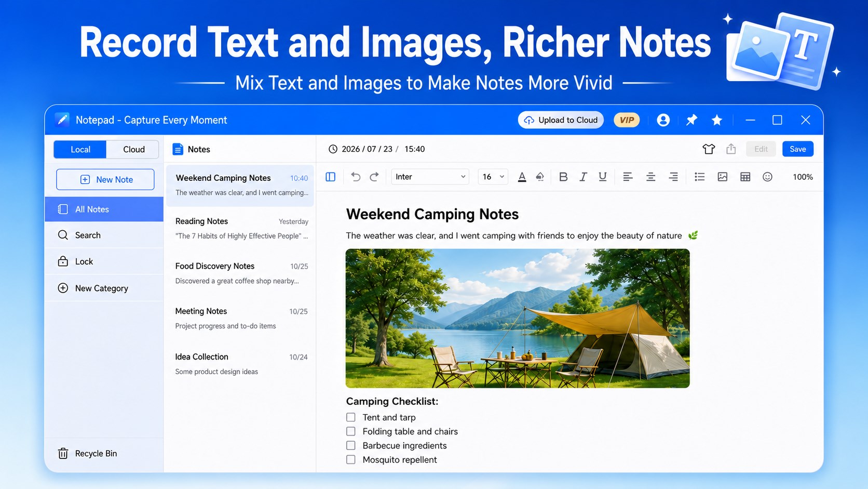Open the emoji picker
Viewport: 868px width, 489px height.
tap(767, 177)
